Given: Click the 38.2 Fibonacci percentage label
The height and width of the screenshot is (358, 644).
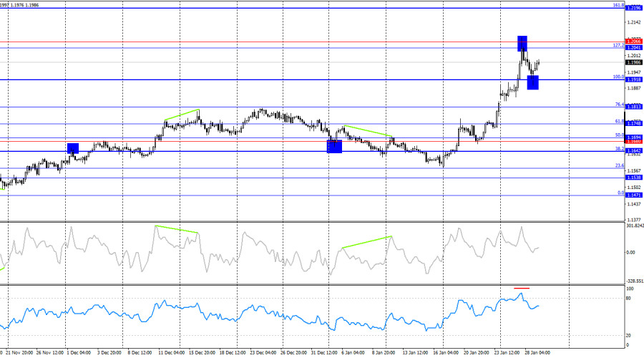Looking at the screenshot, I should 620,149.
